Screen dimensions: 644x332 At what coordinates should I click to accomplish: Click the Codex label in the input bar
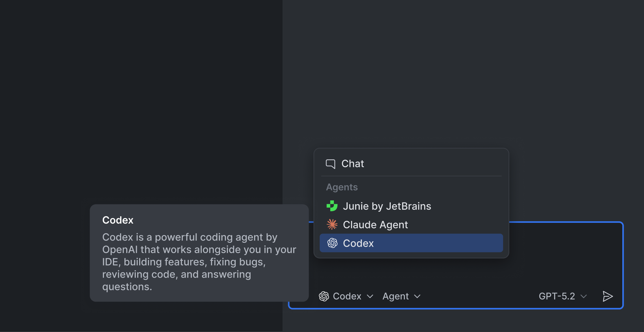click(x=347, y=296)
